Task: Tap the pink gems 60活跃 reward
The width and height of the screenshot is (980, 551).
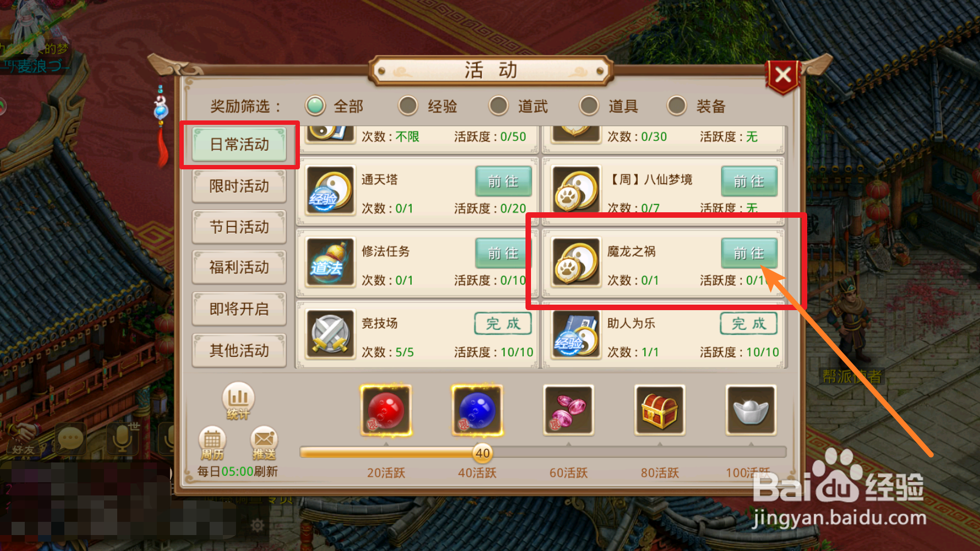Action: pos(568,410)
